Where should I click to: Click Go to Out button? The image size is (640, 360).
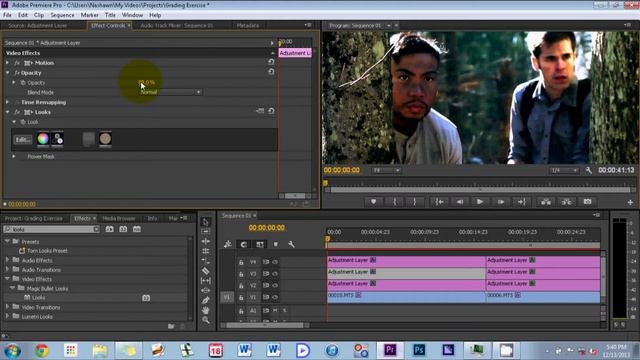pyautogui.click(x=522, y=202)
